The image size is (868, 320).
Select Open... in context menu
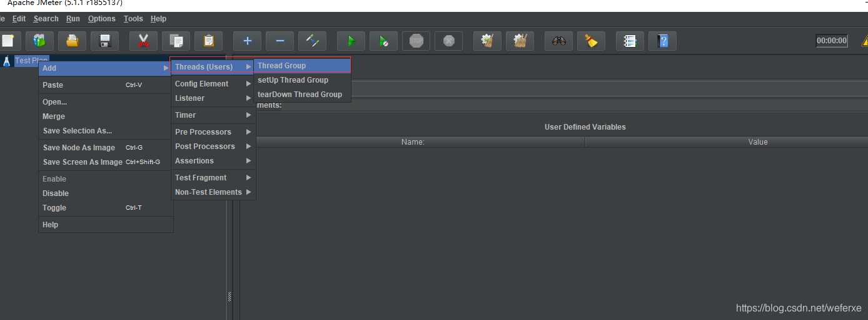(x=106, y=102)
